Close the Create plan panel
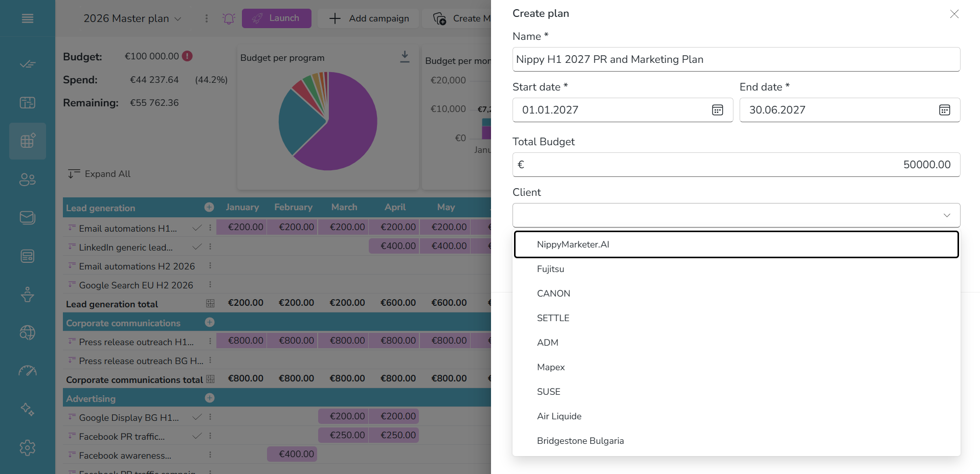This screenshot has height=474, width=980. [x=954, y=14]
